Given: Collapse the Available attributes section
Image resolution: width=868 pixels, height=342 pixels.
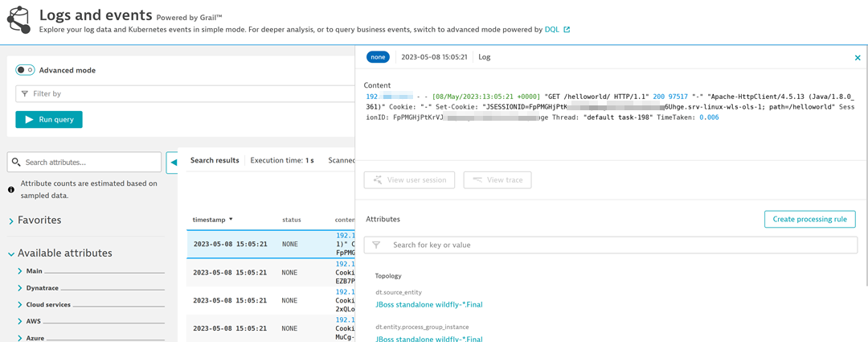Looking at the screenshot, I should (x=11, y=253).
